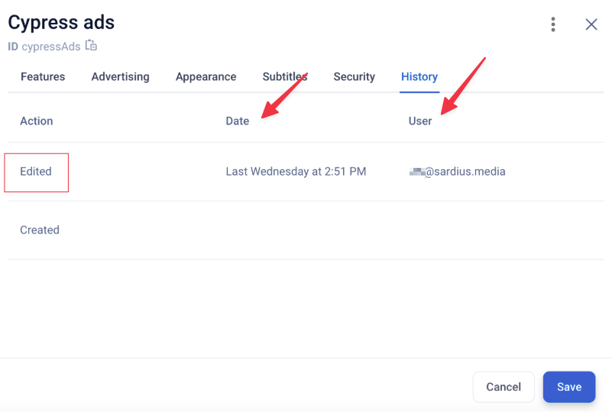Click the sardius.media user email

click(457, 172)
